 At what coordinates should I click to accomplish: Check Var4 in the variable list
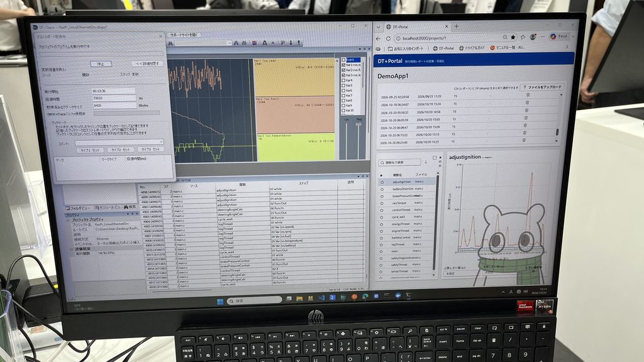pos(344,80)
